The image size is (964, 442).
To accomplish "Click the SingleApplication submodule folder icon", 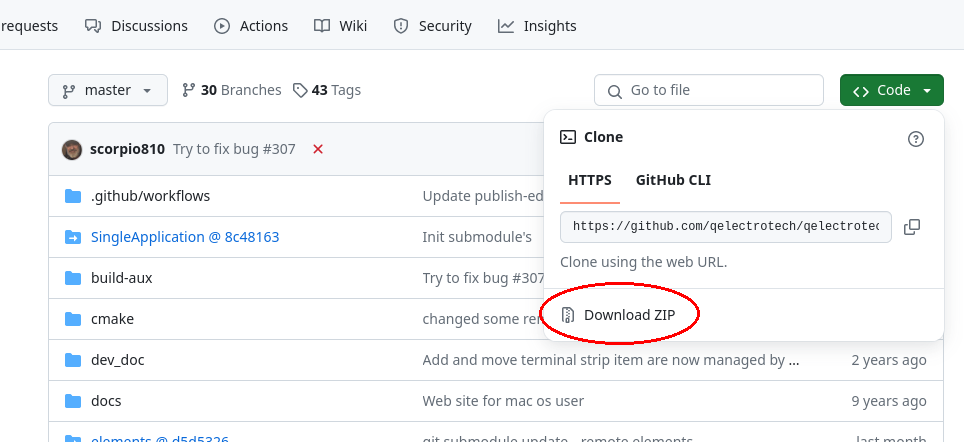I will click(72, 237).
